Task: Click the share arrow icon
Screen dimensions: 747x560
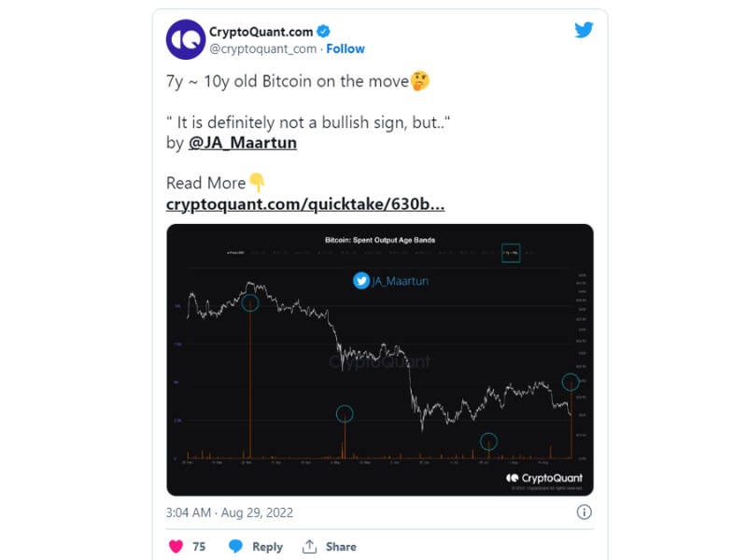Action: click(310, 547)
